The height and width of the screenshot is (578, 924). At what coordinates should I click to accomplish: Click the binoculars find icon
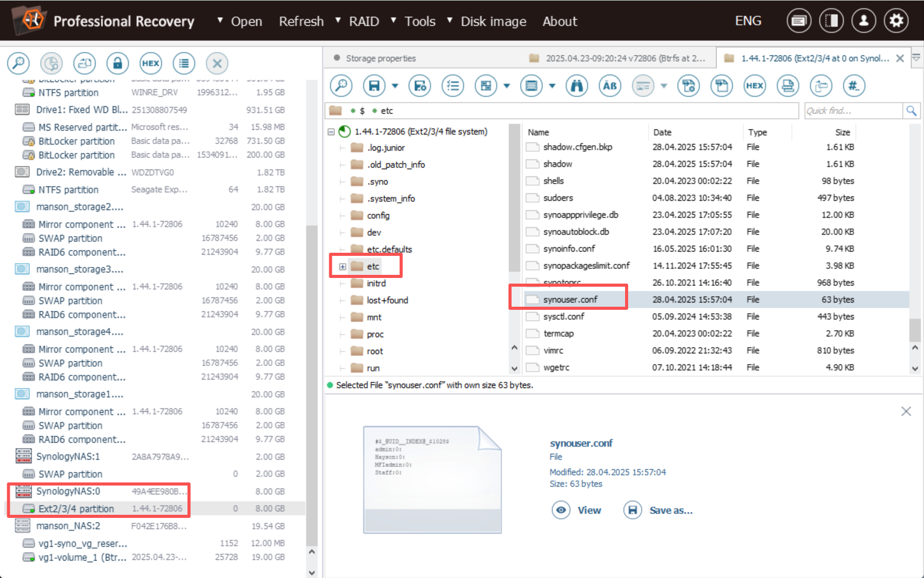tap(577, 86)
